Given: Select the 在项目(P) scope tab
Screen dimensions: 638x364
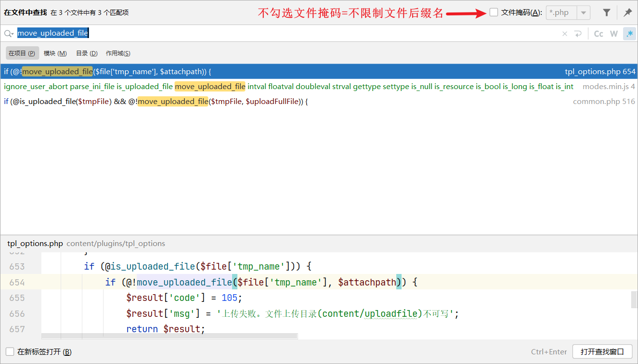Looking at the screenshot, I should point(22,53).
